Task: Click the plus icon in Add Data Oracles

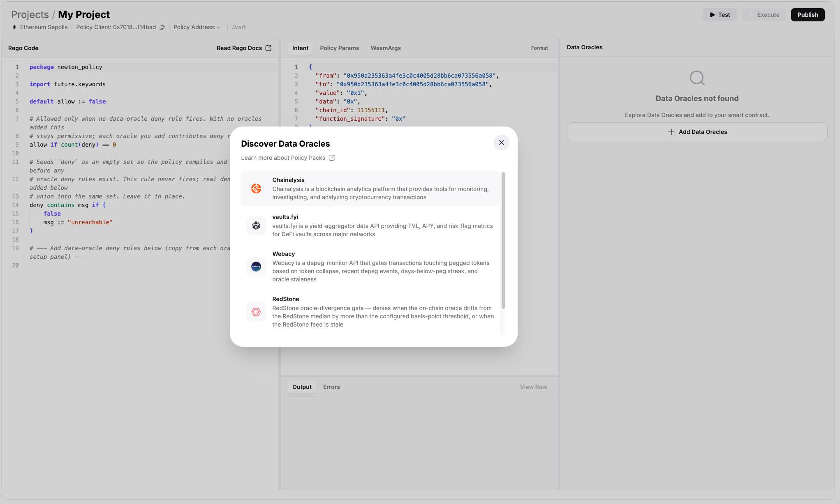Action: pyautogui.click(x=671, y=132)
